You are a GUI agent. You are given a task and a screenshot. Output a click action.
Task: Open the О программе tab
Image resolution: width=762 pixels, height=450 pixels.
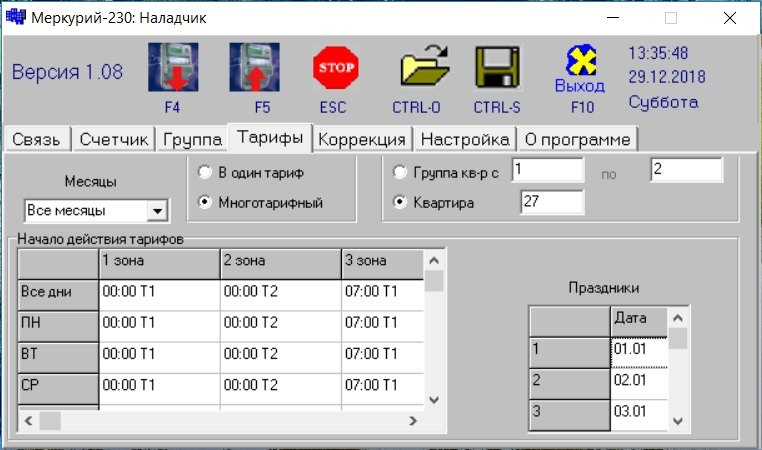(x=577, y=139)
